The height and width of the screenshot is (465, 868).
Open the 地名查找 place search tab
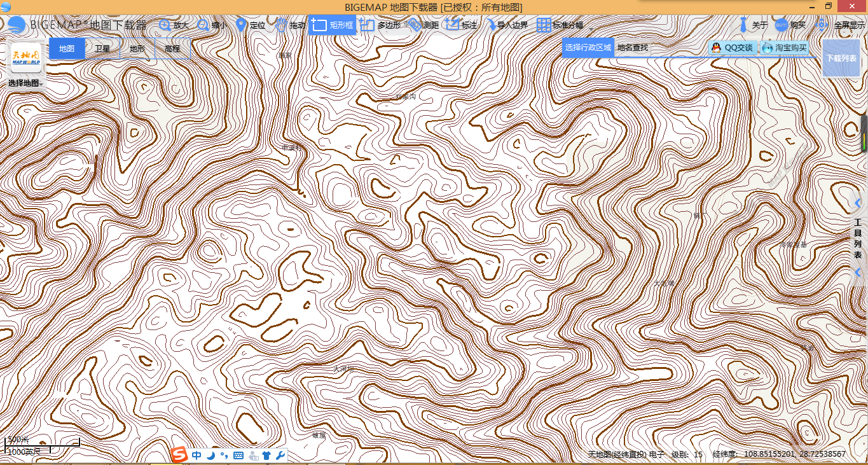(633, 48)
